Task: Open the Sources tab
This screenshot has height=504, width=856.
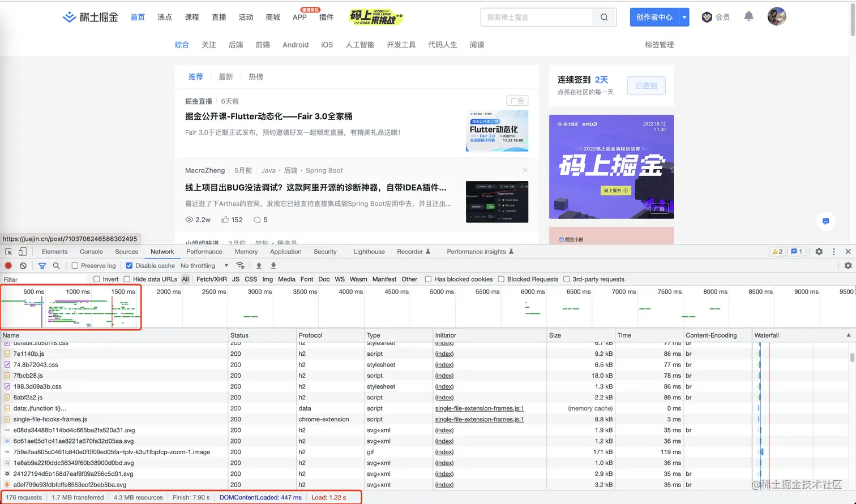Action: pos(126,252)
